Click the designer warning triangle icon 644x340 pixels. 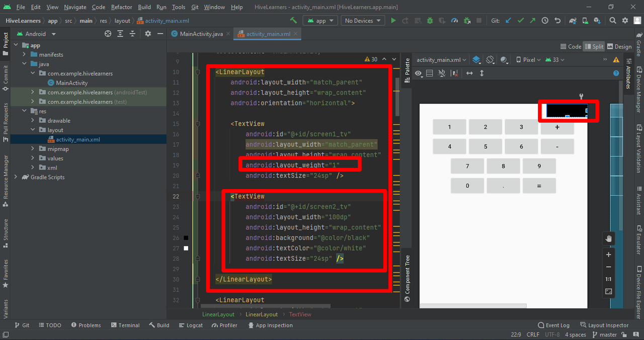616,59
